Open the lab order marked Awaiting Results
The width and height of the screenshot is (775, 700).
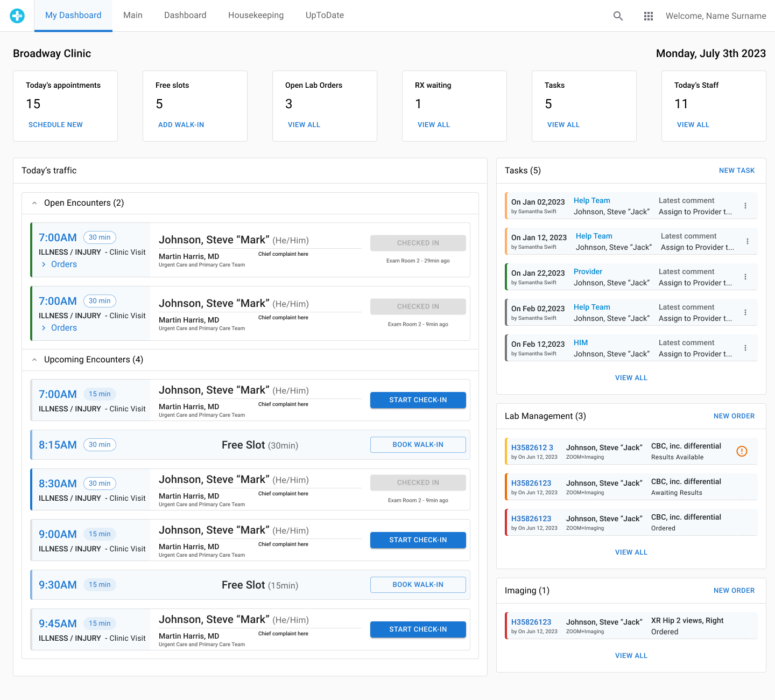point(531,483)
